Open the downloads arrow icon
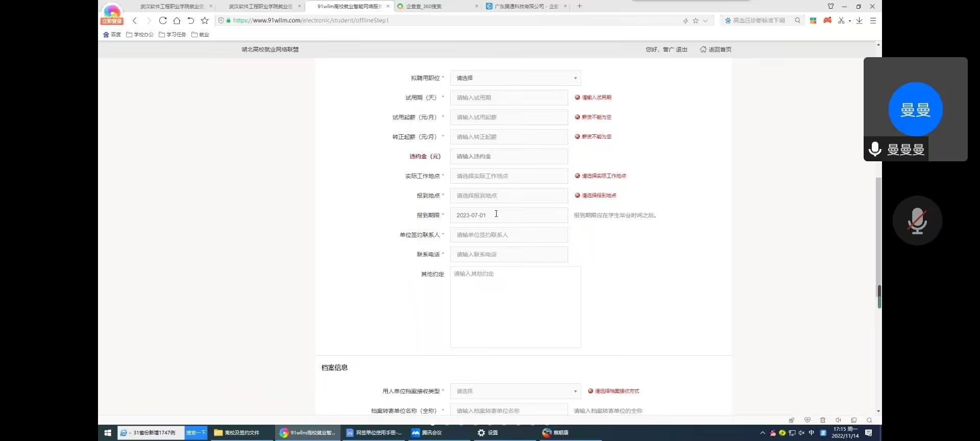This screenshot has height=441, width=980. click(860, 20)
